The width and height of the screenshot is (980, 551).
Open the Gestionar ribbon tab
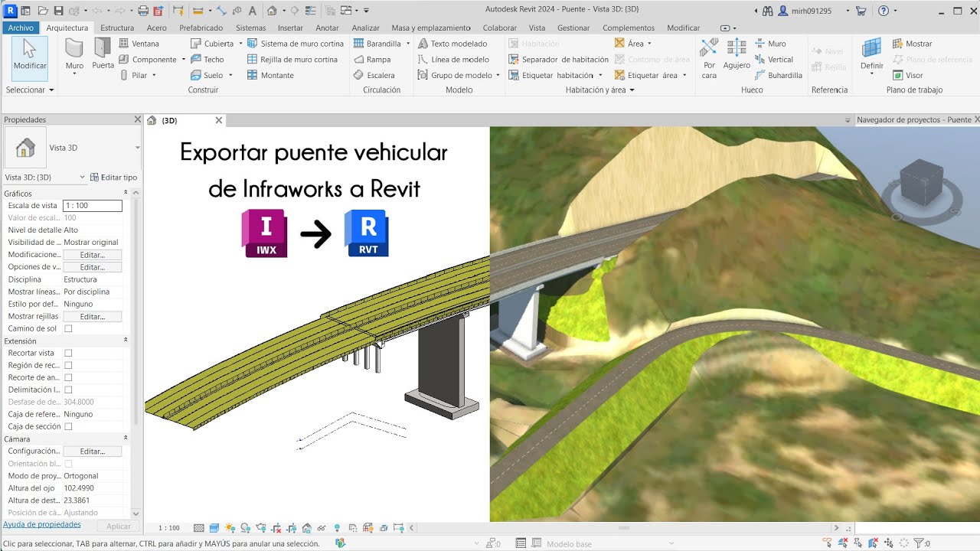pyautogui.click(x=573, y=28)
